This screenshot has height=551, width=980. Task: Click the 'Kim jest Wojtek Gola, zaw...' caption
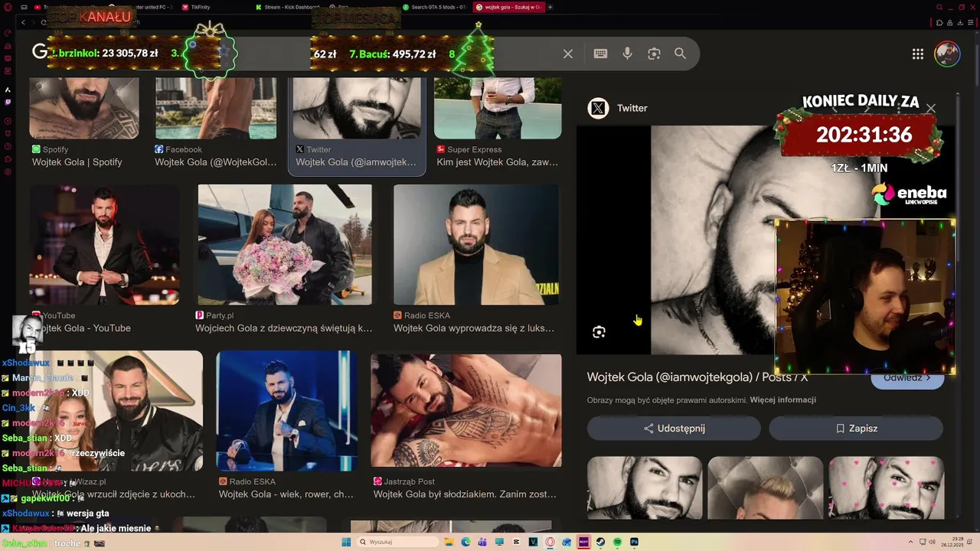(497, 162)
